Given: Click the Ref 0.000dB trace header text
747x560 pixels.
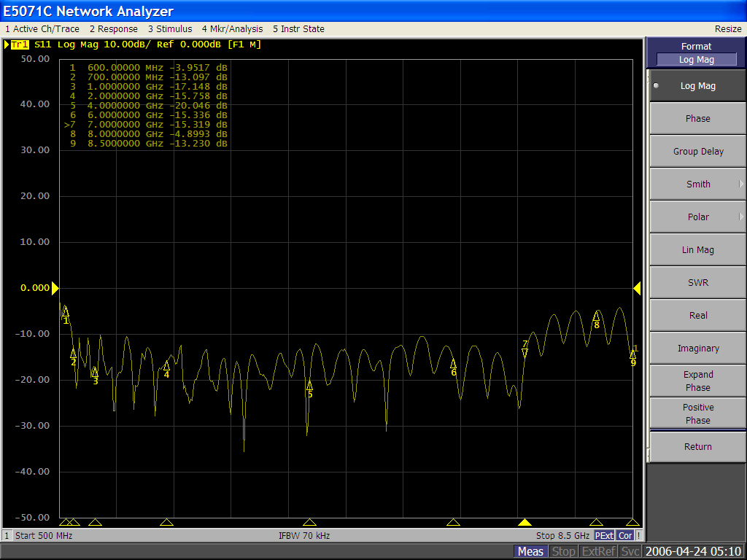Looking at the screenshot, I should 189,44.
